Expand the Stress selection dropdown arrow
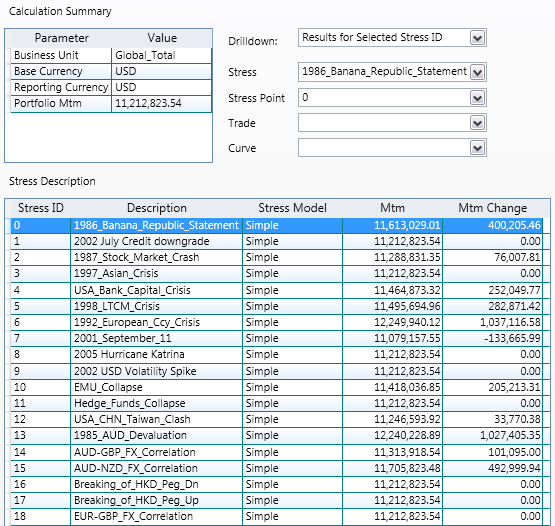Screen dimensions: 555x526 pyautogui.click(x=477, y=72)
